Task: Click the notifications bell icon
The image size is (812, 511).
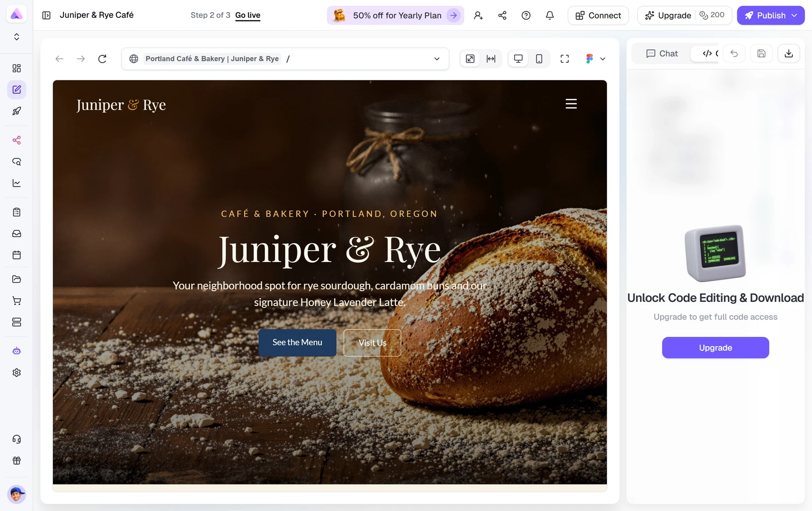Action: tap(550, 15)
